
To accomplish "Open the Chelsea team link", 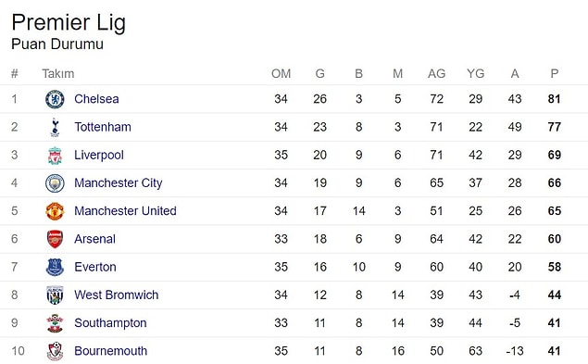I will tap(96, 99).
